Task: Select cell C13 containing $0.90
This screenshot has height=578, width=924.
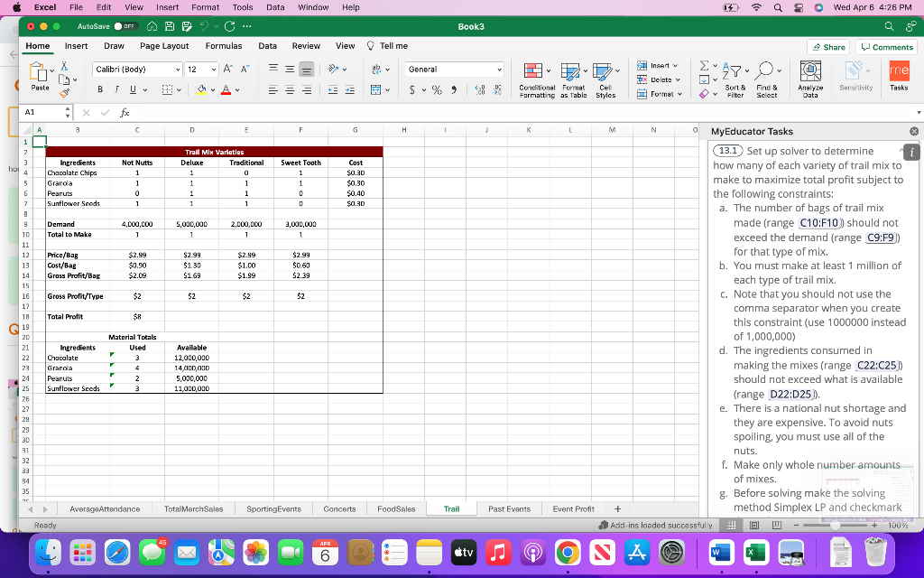Action: click(x=137, y=266)
